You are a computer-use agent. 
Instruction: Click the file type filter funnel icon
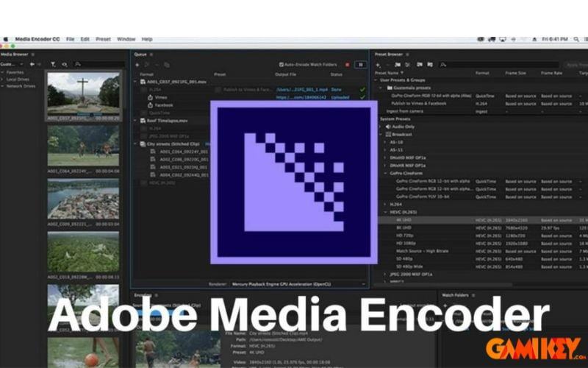(x=53, y=65)
